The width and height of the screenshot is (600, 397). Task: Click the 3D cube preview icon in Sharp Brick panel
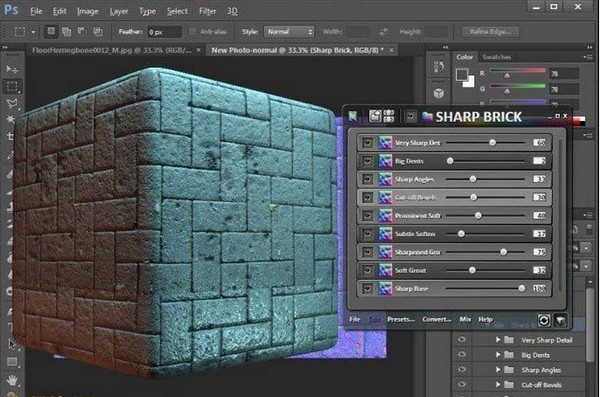pos(561,320)
